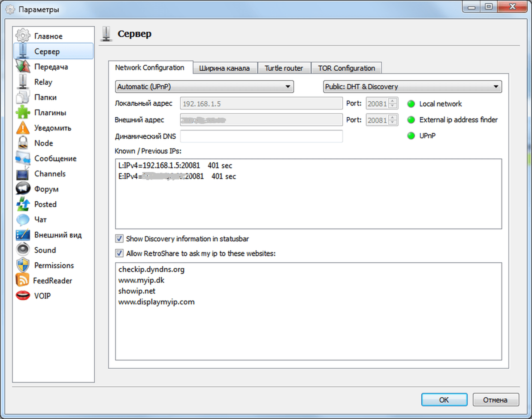Click the Sound speaker icon
Screen dimensions: 532x419
pos(23,250)
